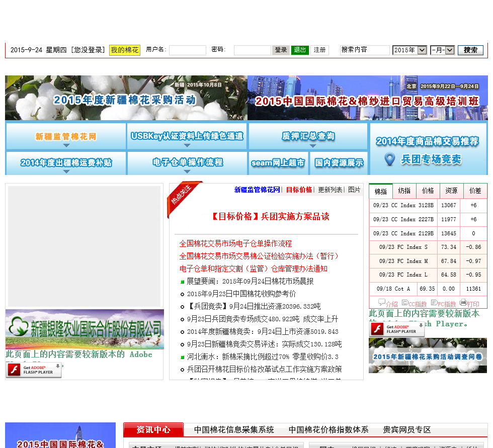Click the 图片 link
Screen dimensions: 493x448
pyautogui.click(x=354, y=190)
